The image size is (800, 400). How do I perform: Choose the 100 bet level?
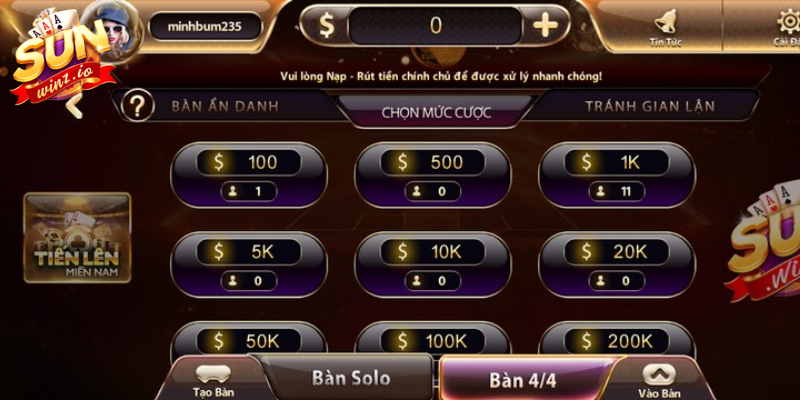249,176
